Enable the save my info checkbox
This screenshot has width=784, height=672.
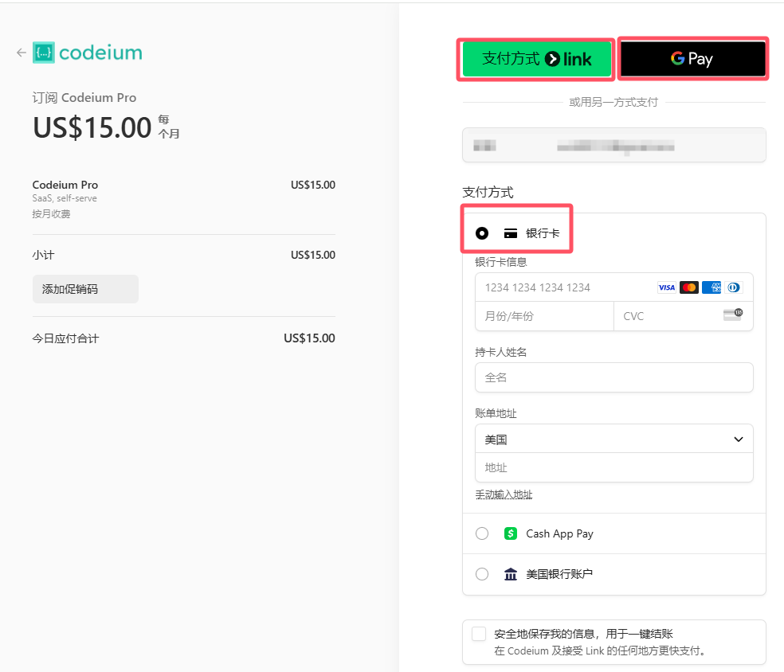click(479, 634)
